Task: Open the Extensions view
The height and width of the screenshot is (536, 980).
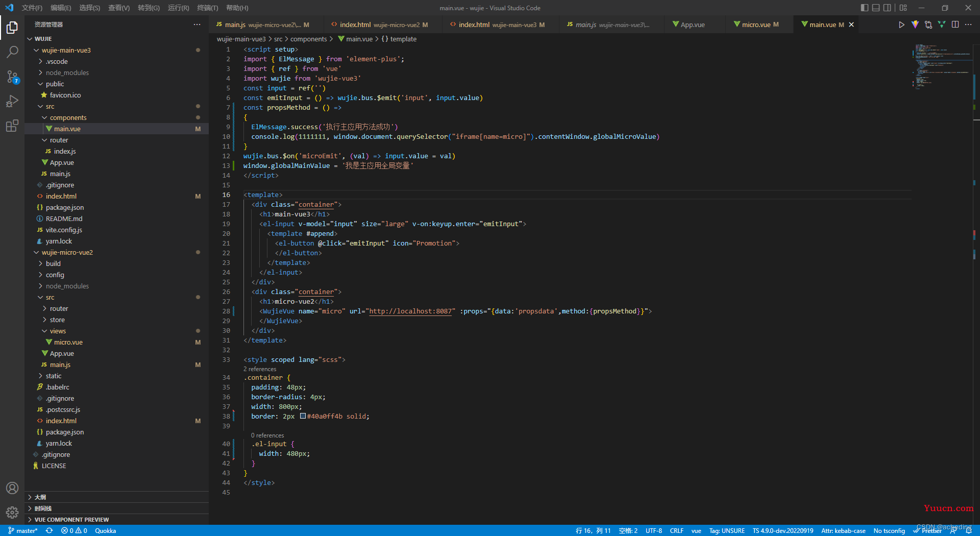Action: (x=12, y=126)
